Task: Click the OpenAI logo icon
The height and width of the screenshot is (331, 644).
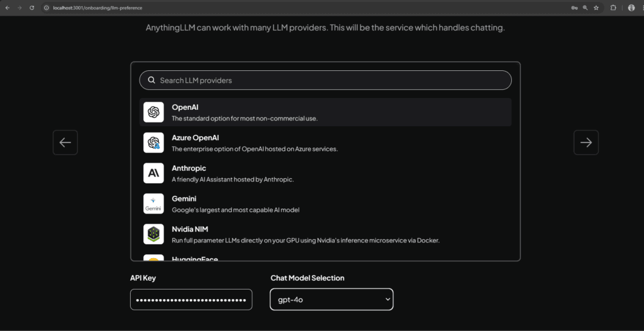Action: tap(153, 112)
